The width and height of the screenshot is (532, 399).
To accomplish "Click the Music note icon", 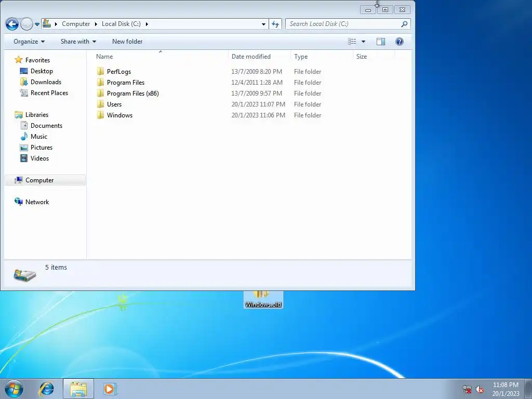I will pos(24,137).
